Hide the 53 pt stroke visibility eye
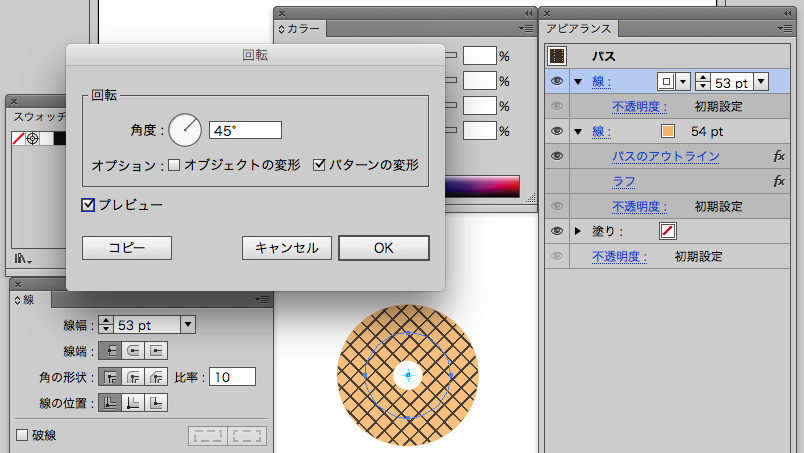The height and width of the screenshot is (453, 804). click(556, 81)
